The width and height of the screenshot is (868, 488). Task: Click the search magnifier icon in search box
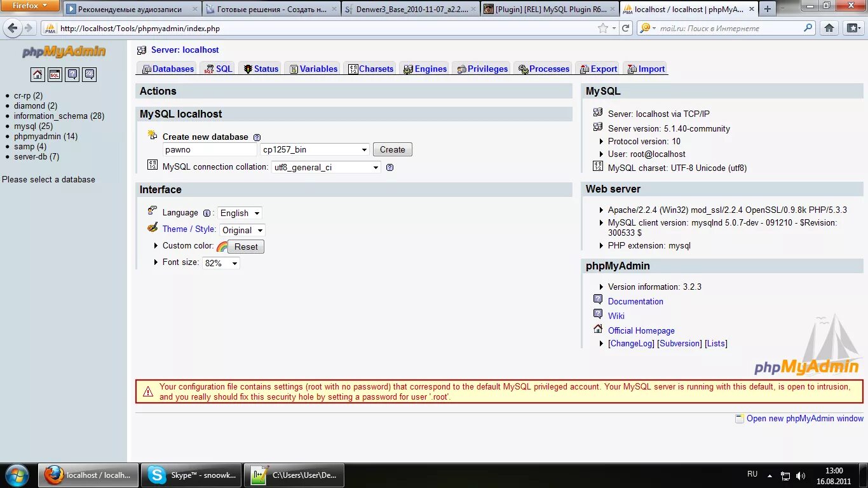pyautogui.click(x=808, y=28)
